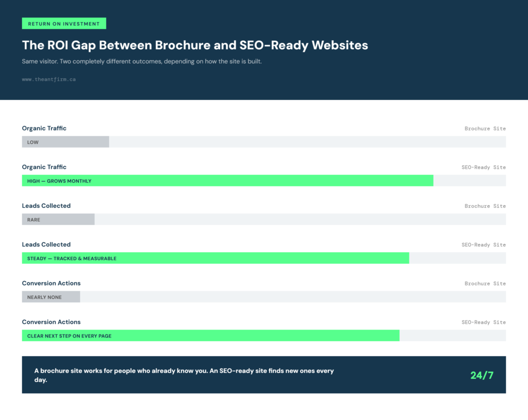528x420 pixels.
Task: Click SEO-Ready Site tag in the STEADY leads row
Action: (x=484, y=245)
